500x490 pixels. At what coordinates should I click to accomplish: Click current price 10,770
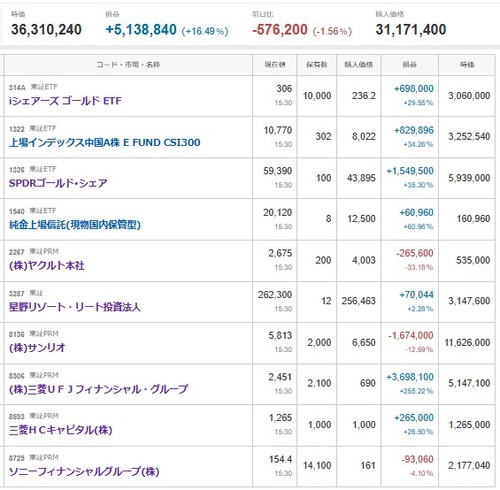(278, 130)
